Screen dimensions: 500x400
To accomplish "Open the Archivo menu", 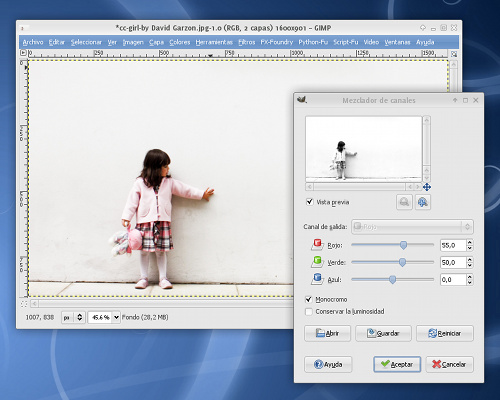I will click(x=33, y=42).
